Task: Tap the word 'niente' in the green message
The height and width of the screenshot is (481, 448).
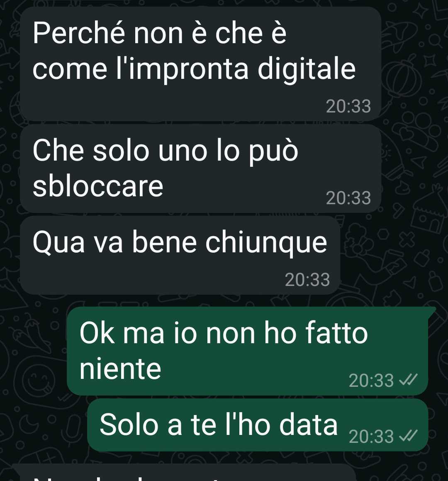Action: [x=120, y=369]
